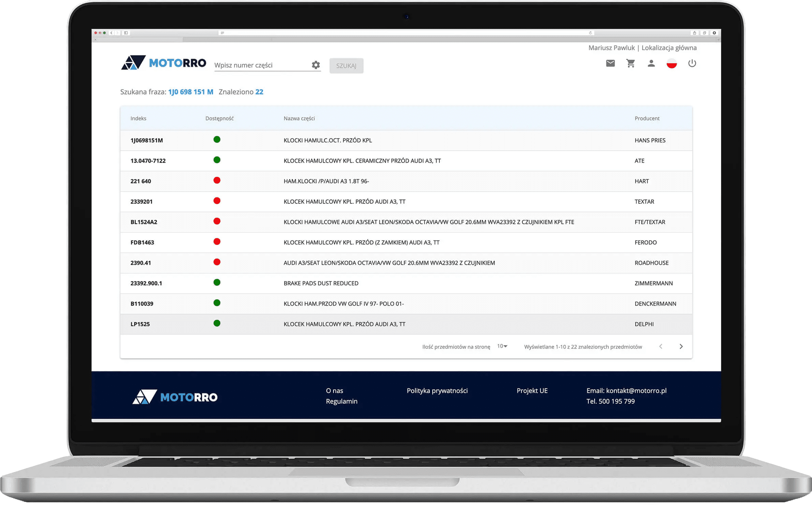Go to previous results page chevron
Viewport: 812px width, 505px height.
pos(661,346)
